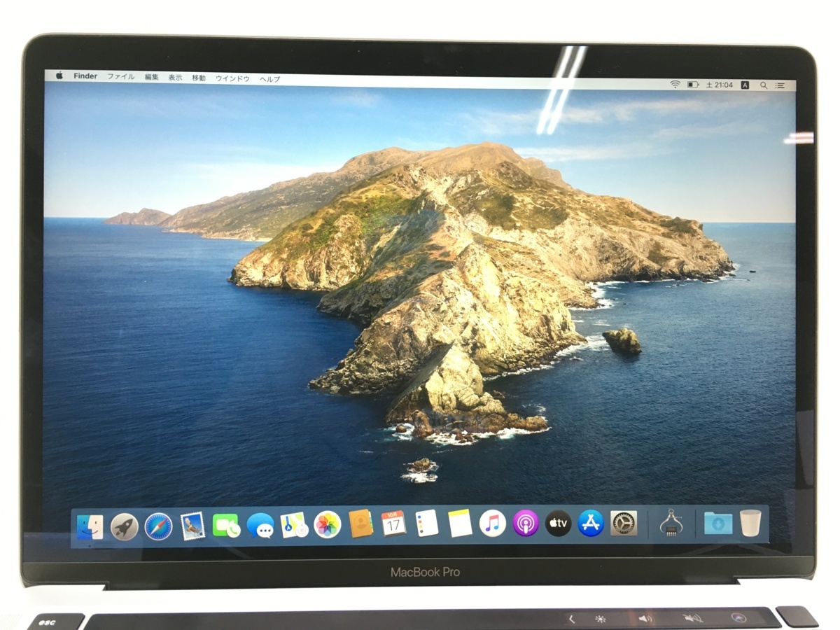The height and width of the screenshot is (630, 840).
Task: Launch the Music app icon
Action: (x=493, y=523)
